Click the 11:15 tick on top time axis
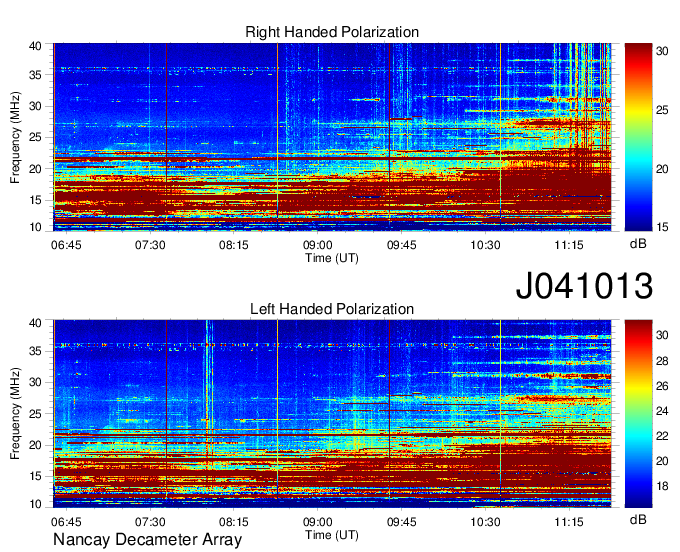680x552 pixels. 569,245
